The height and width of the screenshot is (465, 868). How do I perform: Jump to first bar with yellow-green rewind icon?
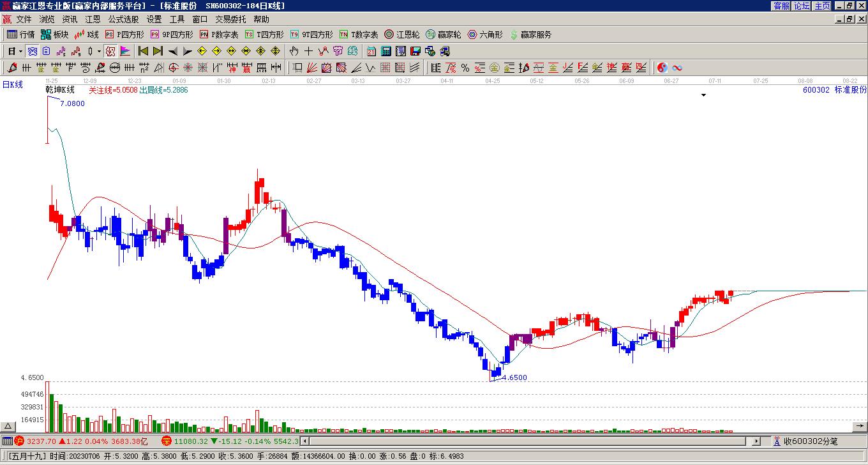(144, 51)
